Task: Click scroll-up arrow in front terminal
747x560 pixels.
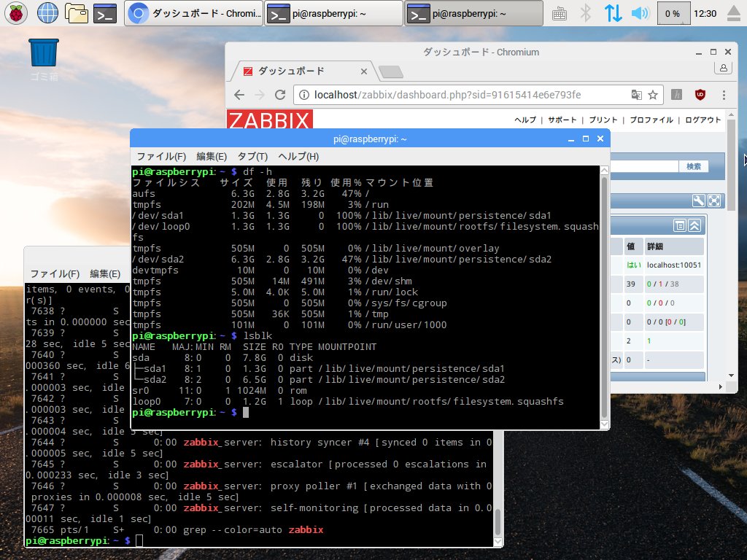Action: tap(605, 170)
